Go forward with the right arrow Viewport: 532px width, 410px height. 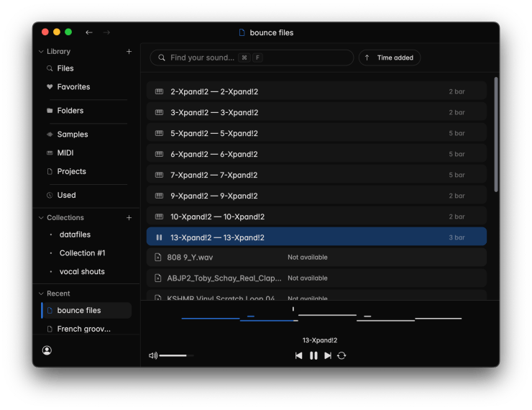106,32
